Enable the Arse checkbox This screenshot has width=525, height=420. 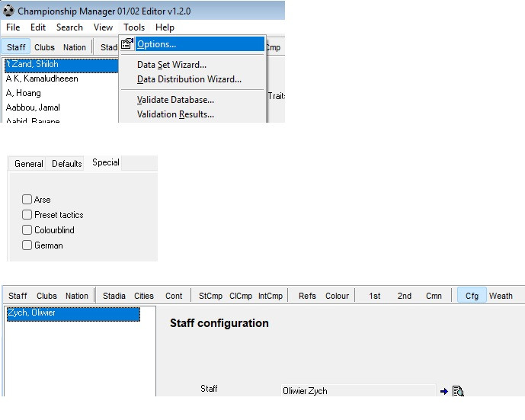click(x=27, y=199)
